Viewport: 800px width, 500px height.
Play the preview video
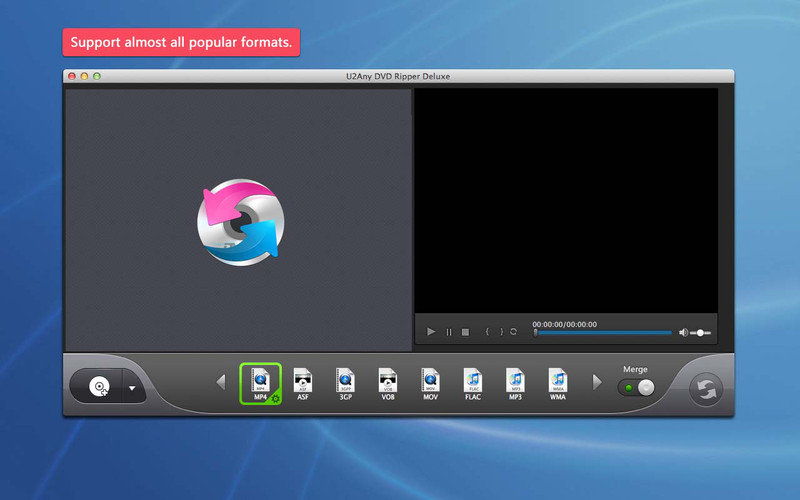pyautogui.click(x=431, y=332)
